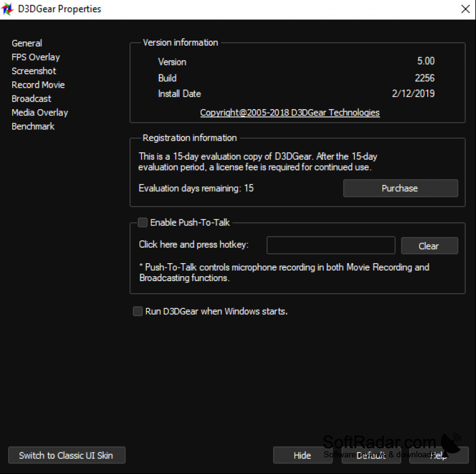Viewport: 476px width, 474px height.
Task: Click Evaluation days remaining text
Action: [196, 188]
